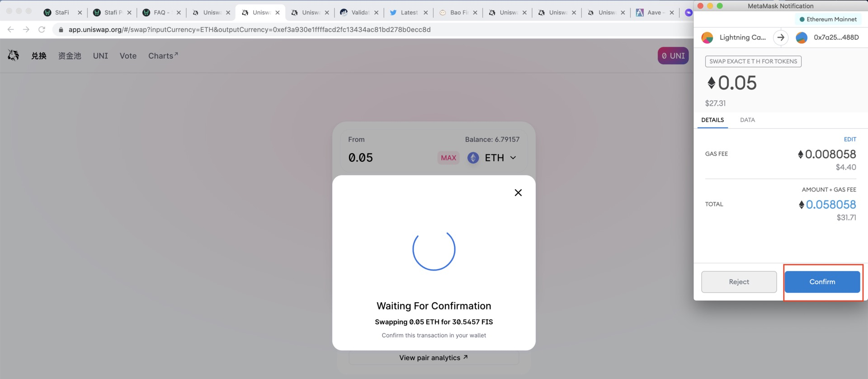868x379 pixels.
Task: Click the Ethereum Mainnet network indicator
Action: pyautogui.click(x=828, y=19)
